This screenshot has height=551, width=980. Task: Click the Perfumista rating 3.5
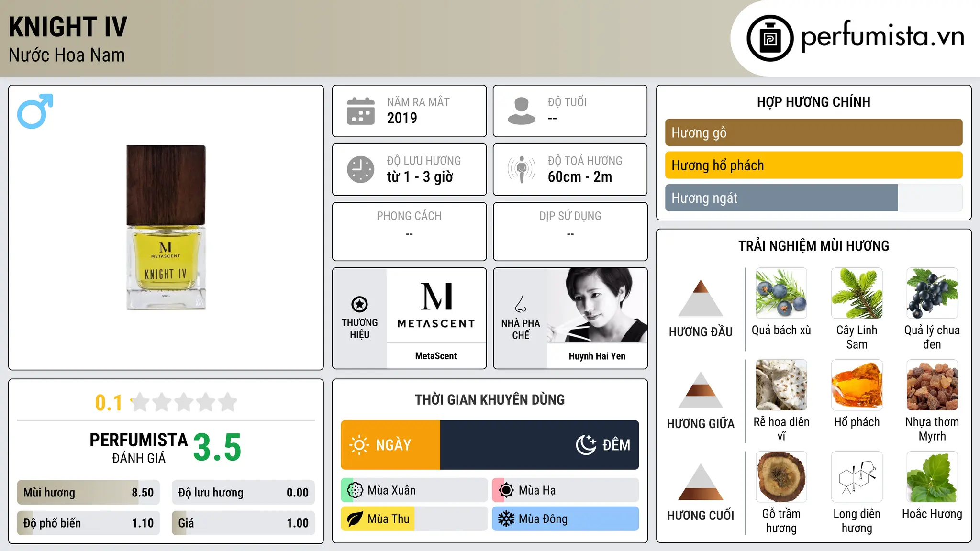point(217,447)
